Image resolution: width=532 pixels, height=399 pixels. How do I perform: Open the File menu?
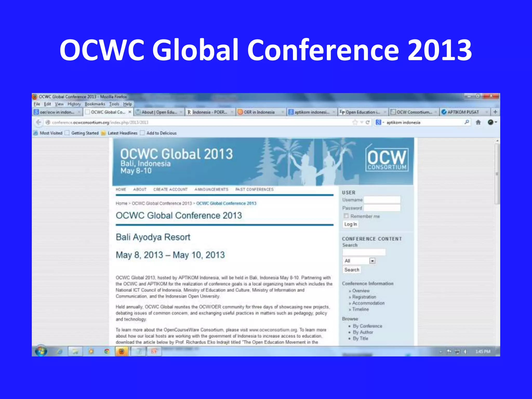pos(37,104)
